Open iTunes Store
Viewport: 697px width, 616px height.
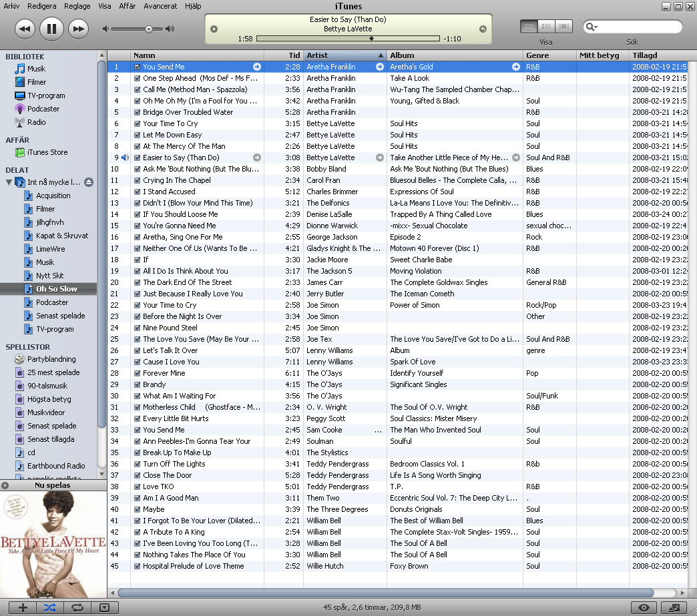pos(47,152)
